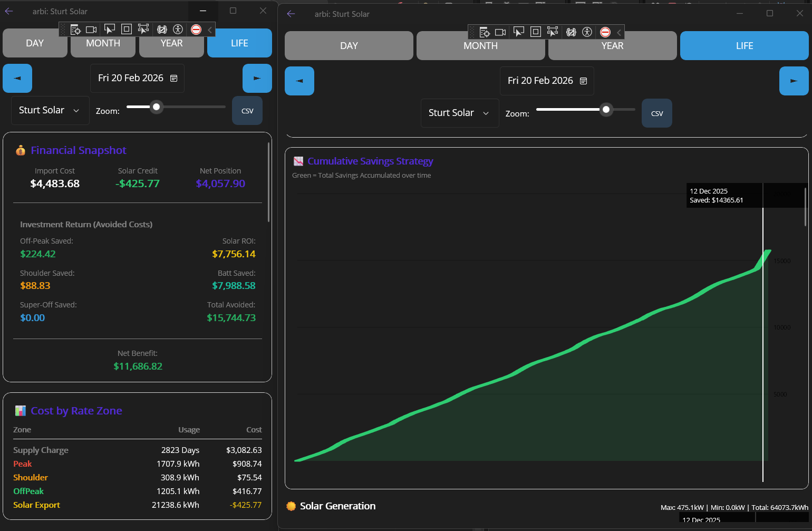This screenshot has height=531, width=812.
Task: Click camera icon in Cumulative Savings window debug toolbar
Action: pos(500,32)
